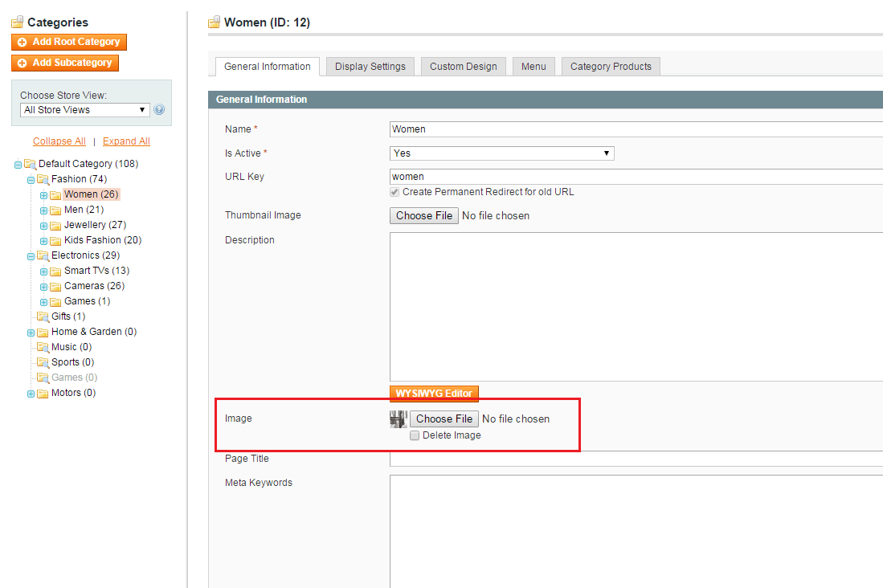The width and height of the screenshot is (883, 588).
Task: Click the Add Subcategory button
Action: [x=66, y=63]
